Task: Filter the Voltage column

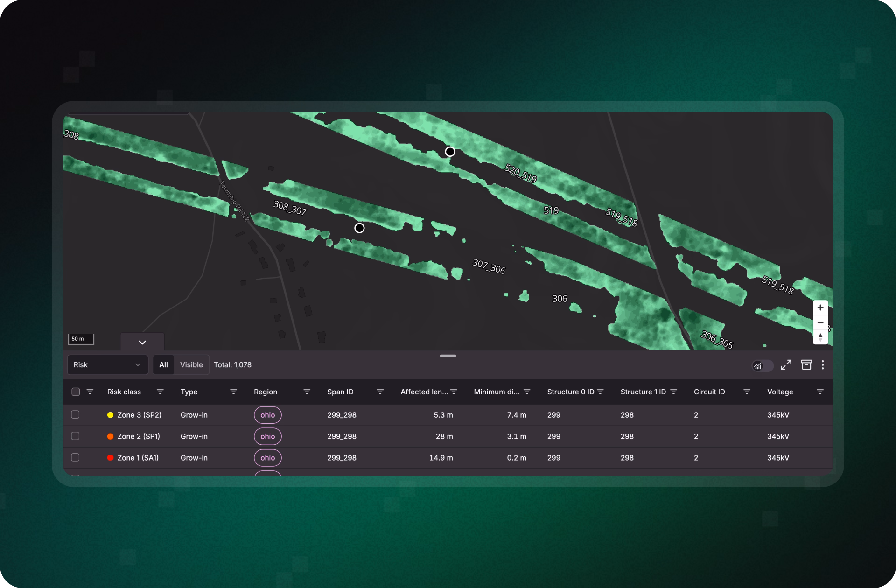Action: [820, 392]
